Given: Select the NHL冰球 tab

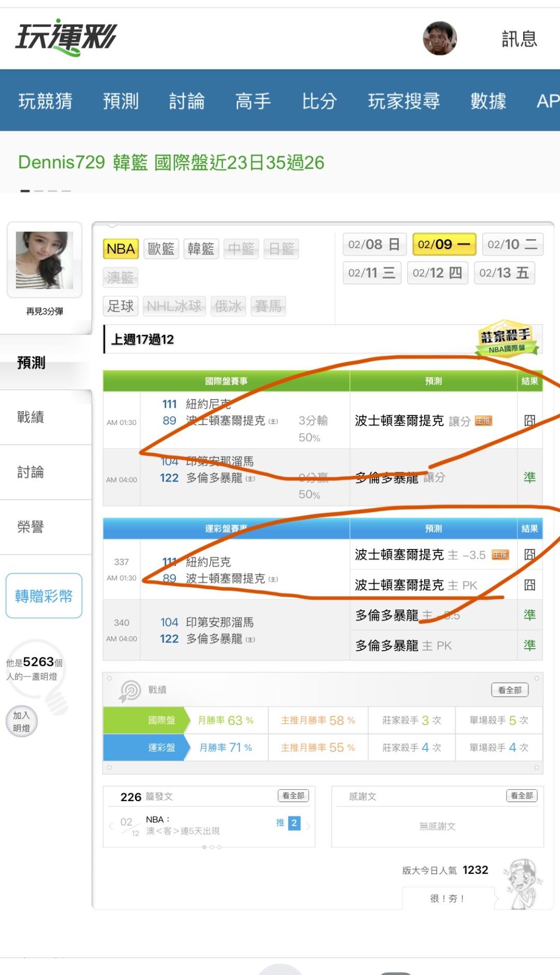Looking at the screenshot, I should [x=174, y=306].
